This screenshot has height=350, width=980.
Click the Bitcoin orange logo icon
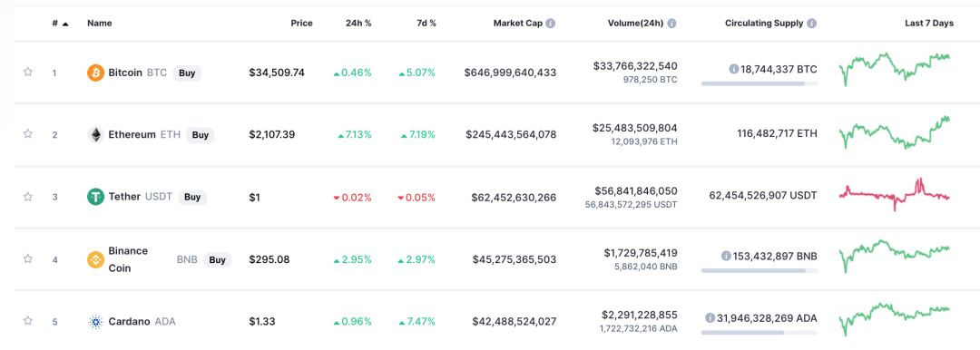click(x=95, y=73)
